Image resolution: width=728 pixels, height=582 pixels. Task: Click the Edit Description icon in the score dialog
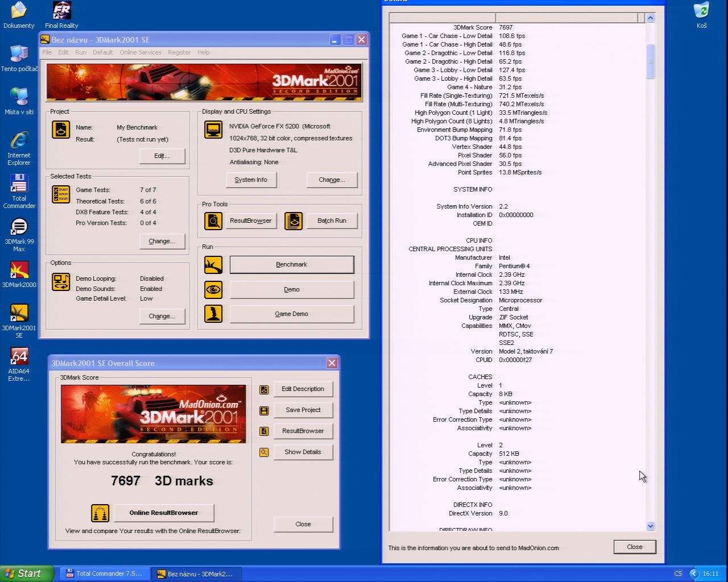pyautogui.click(x=264, y=389)
